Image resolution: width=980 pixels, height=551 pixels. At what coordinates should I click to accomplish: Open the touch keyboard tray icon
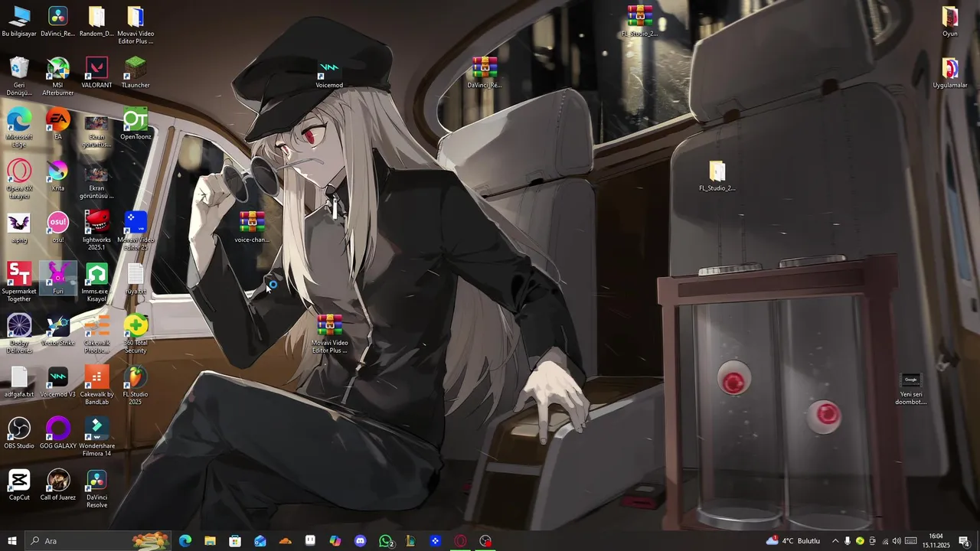911,541
